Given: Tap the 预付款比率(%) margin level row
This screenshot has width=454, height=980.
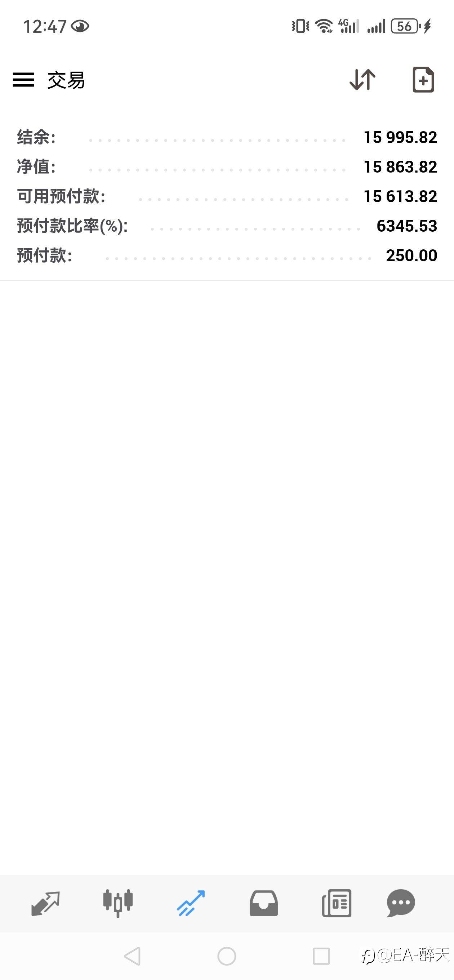Looking at the screenshot, I should pos(227,226).
